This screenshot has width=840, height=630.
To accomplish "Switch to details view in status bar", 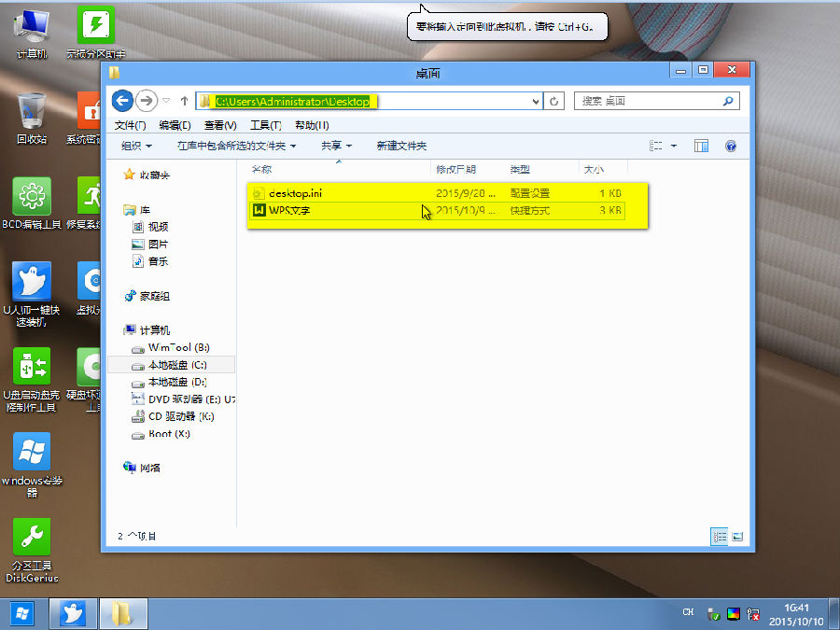I will tap(720, 536).
